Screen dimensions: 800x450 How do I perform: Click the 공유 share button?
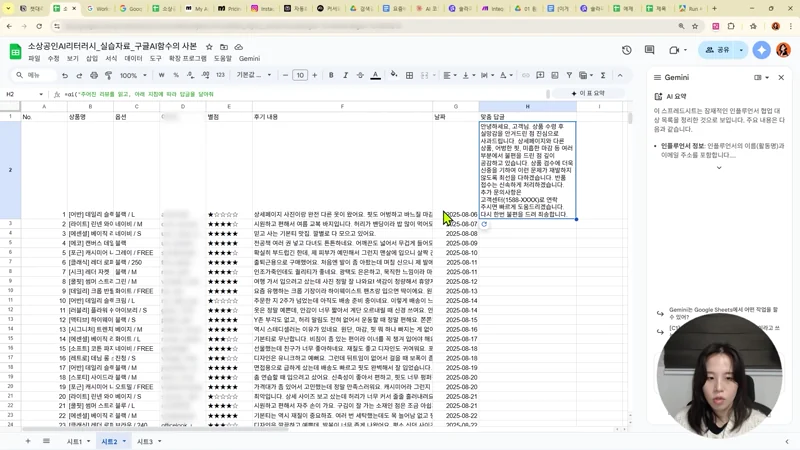tap(717, 50)
